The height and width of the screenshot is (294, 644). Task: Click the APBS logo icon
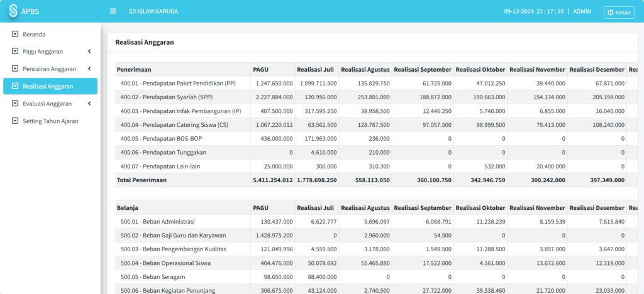coord(14,11)
